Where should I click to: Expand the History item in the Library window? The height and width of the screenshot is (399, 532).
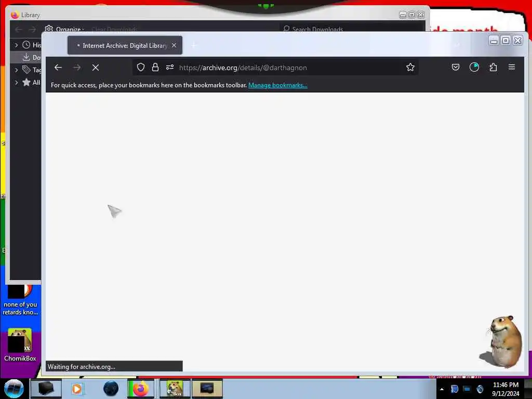pos(16,45)
